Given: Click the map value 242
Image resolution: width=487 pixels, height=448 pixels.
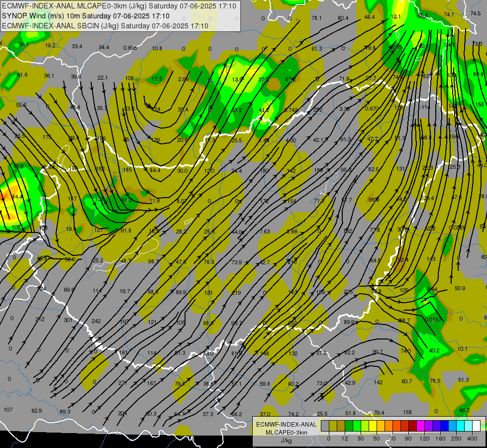Looking at the screenshot, I should pos(96,321).
